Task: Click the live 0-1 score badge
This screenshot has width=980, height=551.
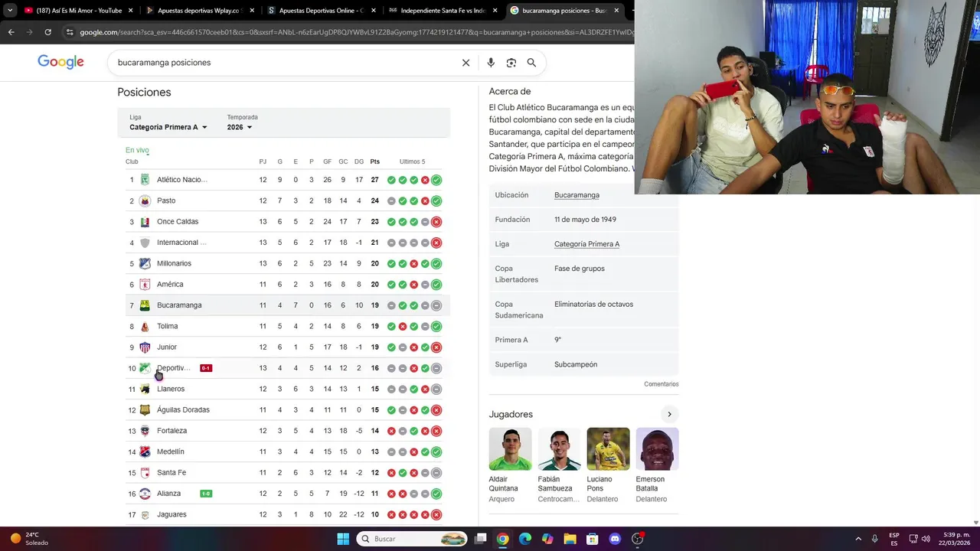Action: [206, 368]
